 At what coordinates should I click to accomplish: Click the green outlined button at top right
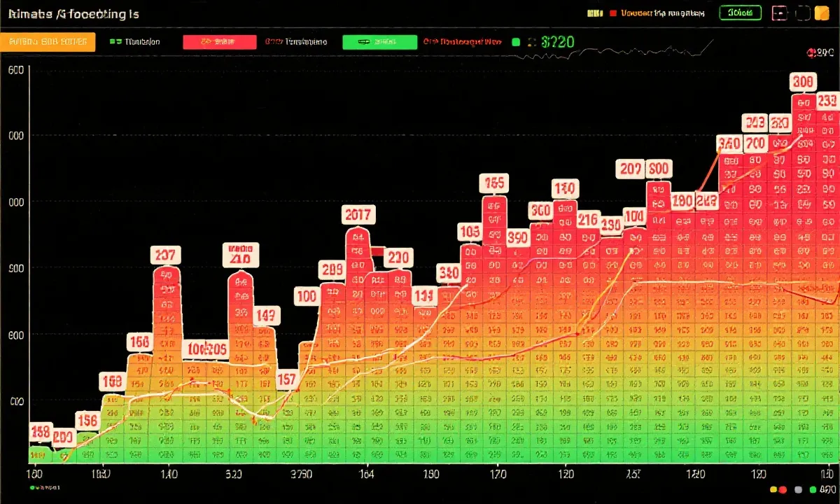[x=741, y=13]
